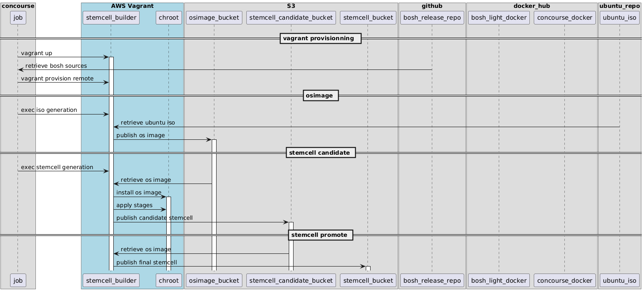644x291 pixels.
Task: Click the 'publish candidate stemcell' message
Action: (154, 218)
